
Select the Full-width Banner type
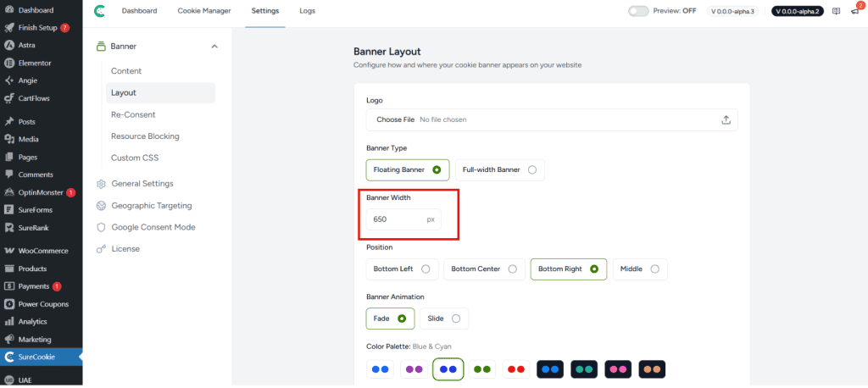point(500,170)
